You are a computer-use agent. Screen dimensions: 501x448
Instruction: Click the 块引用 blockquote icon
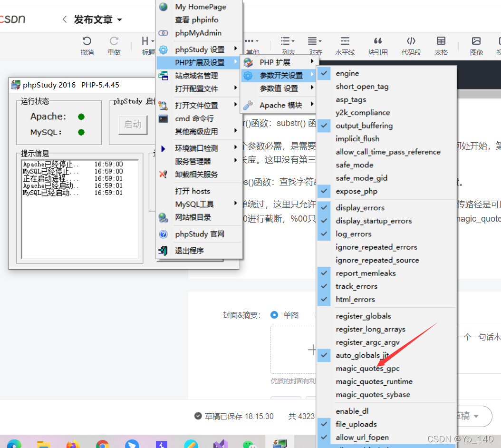point(378,41)
